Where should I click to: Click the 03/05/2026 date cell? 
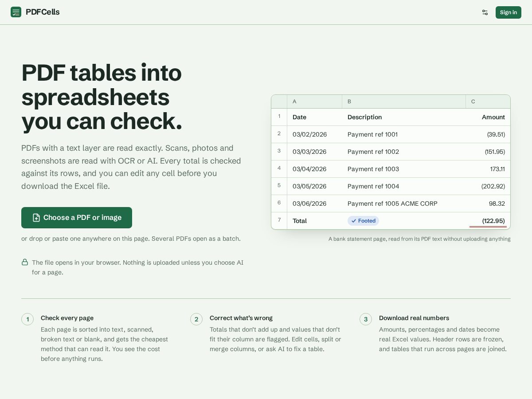pos(315,186)
